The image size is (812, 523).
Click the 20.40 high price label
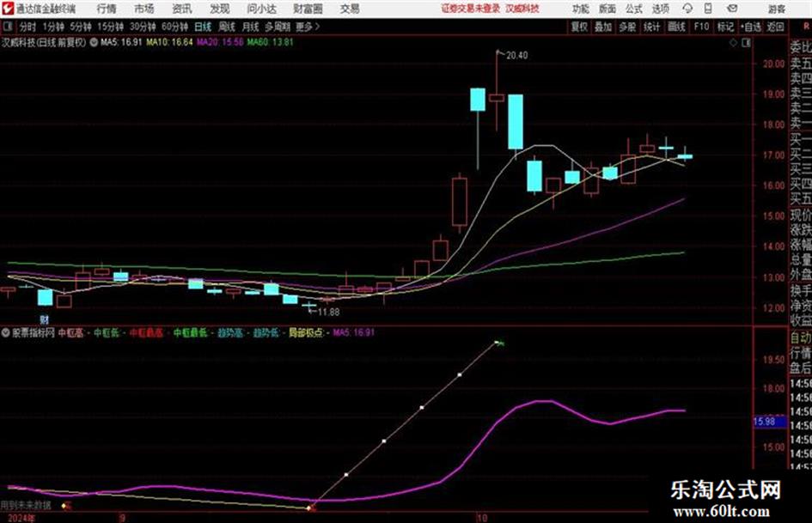tap(516, 55)
